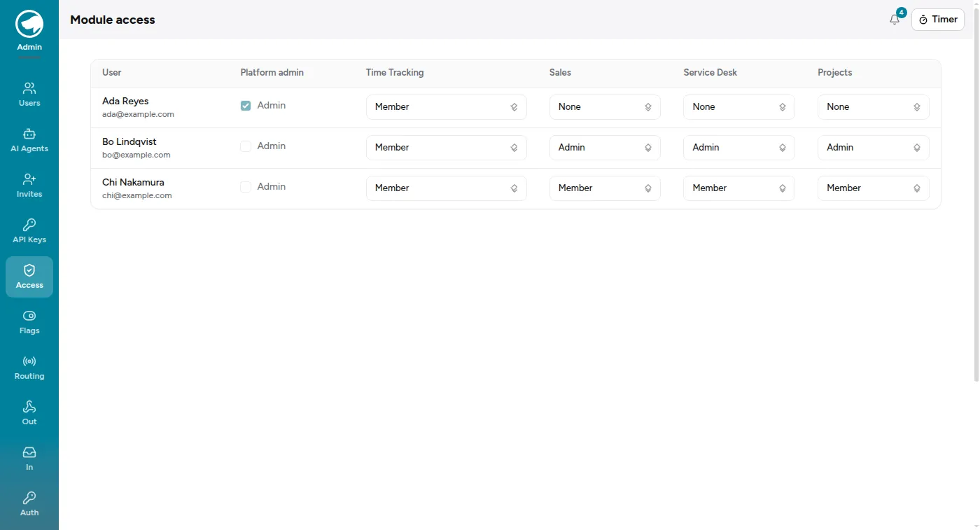Open API Keys from the sidebar

point(29,231)
